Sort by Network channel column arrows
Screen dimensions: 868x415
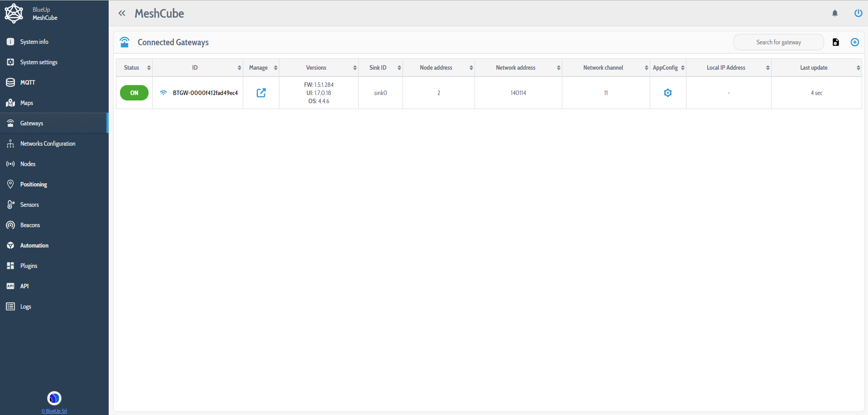coord(646,67)
